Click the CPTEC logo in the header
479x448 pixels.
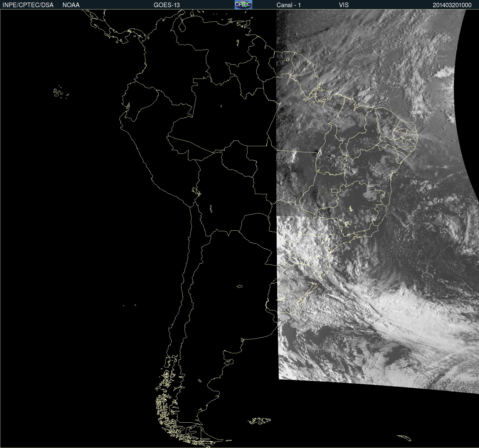tap(243, 5)
